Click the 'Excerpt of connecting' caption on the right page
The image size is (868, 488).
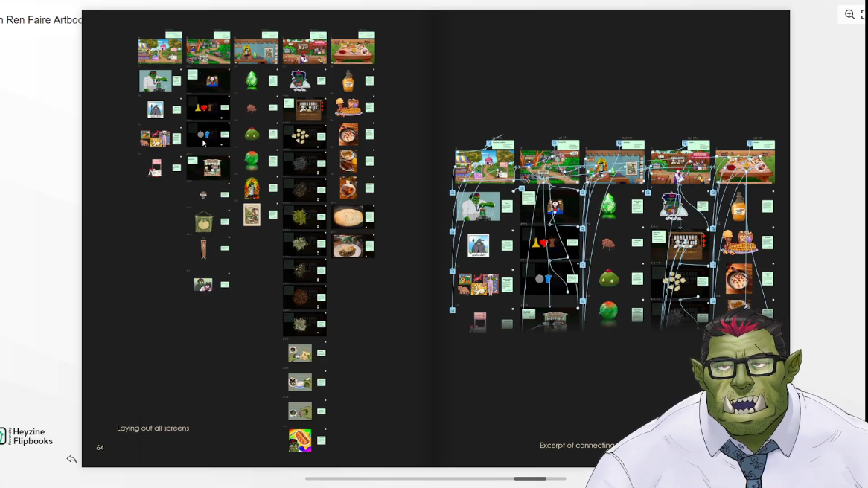pyautogui.click(x=577, y=446)
